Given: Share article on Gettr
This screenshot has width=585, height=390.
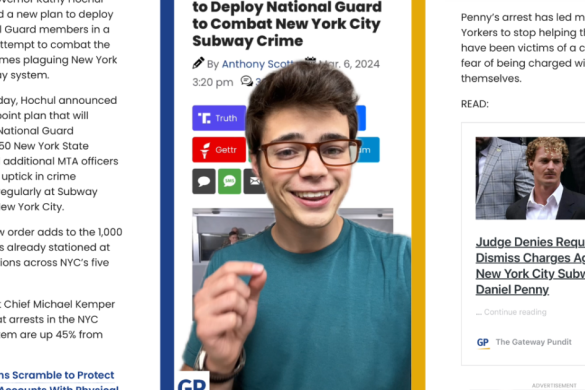Looking at the screenshot, I should point(219,150).
